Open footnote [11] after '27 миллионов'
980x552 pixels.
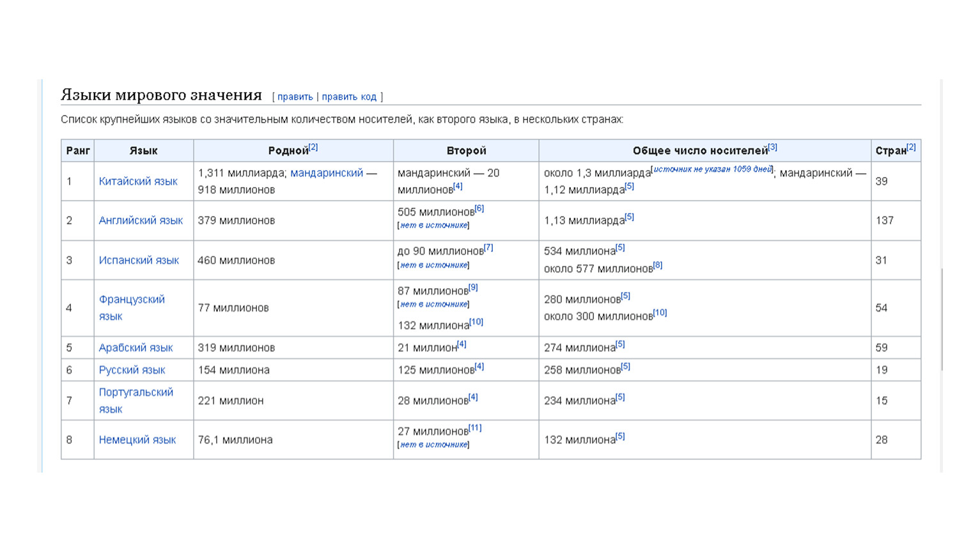click(475, 428)
